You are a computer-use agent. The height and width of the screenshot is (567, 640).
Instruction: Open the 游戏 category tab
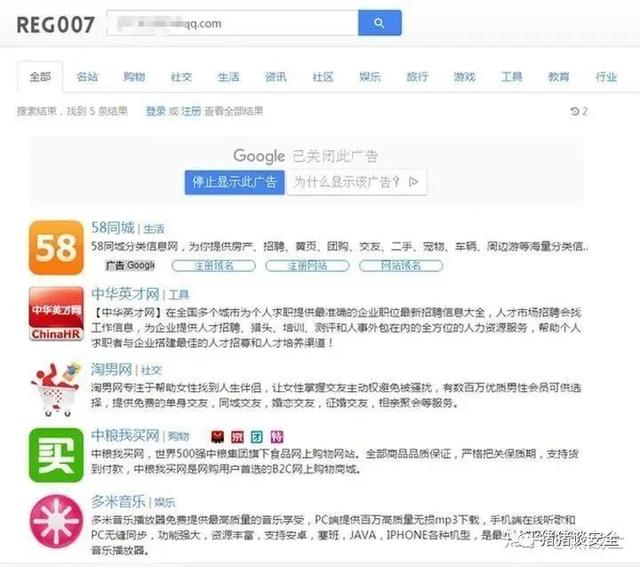pos(464,77)
